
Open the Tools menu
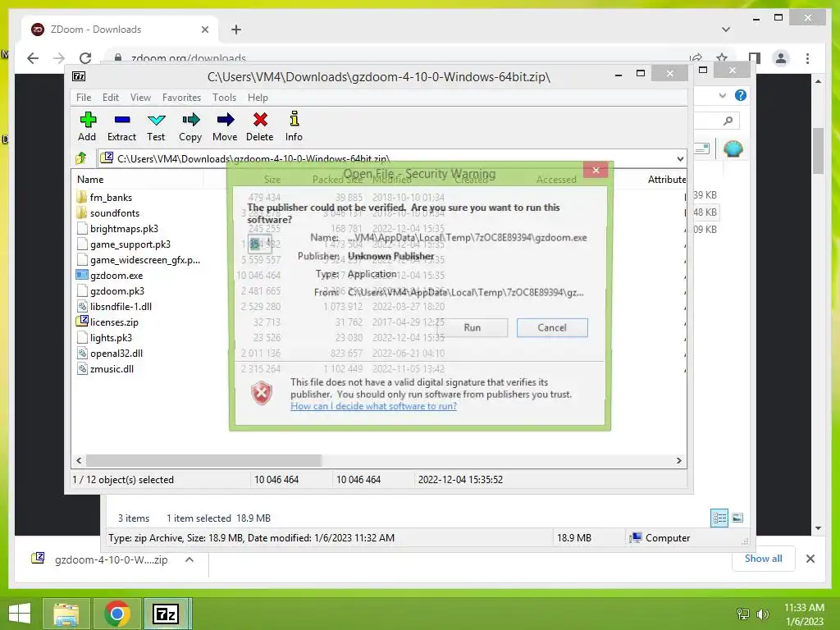click(x=224, y=98)
